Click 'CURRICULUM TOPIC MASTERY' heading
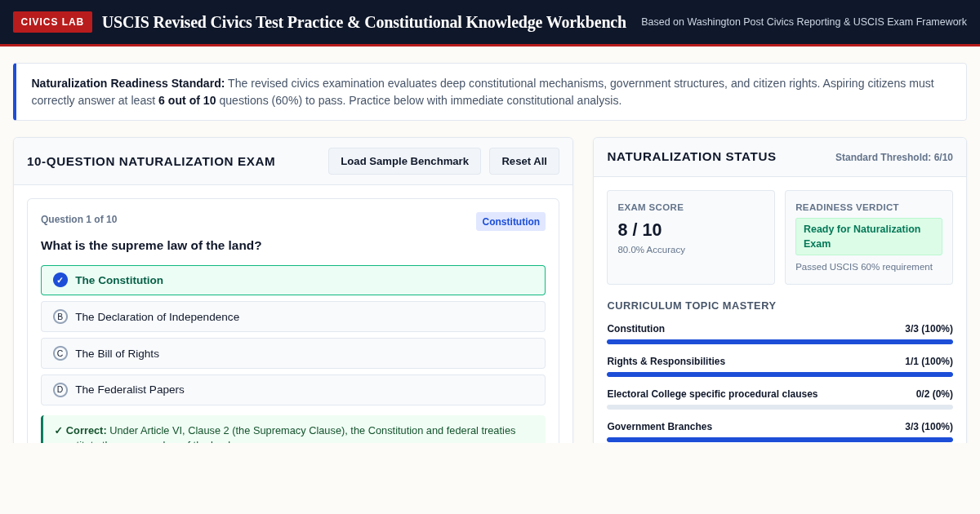Screen dimensions: 980x514 click(x=691, y=306)
